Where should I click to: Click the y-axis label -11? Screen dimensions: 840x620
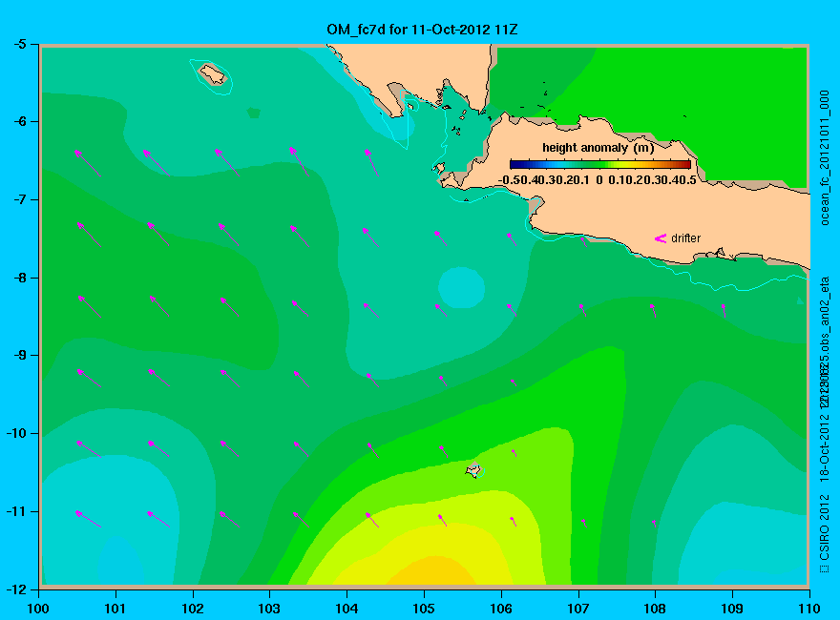point(15,511)
